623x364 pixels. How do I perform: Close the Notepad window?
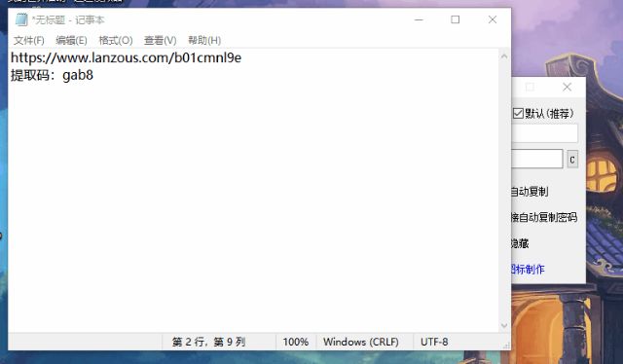tap(493, 19)
